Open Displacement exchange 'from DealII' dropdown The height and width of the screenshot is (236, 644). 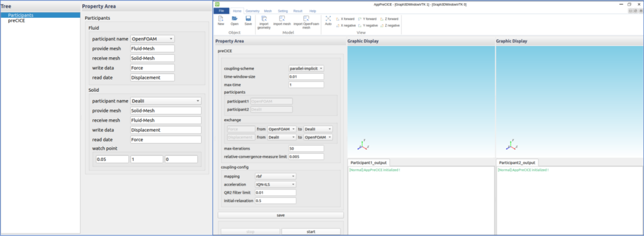pyautogui.click(x=281, y=137)
